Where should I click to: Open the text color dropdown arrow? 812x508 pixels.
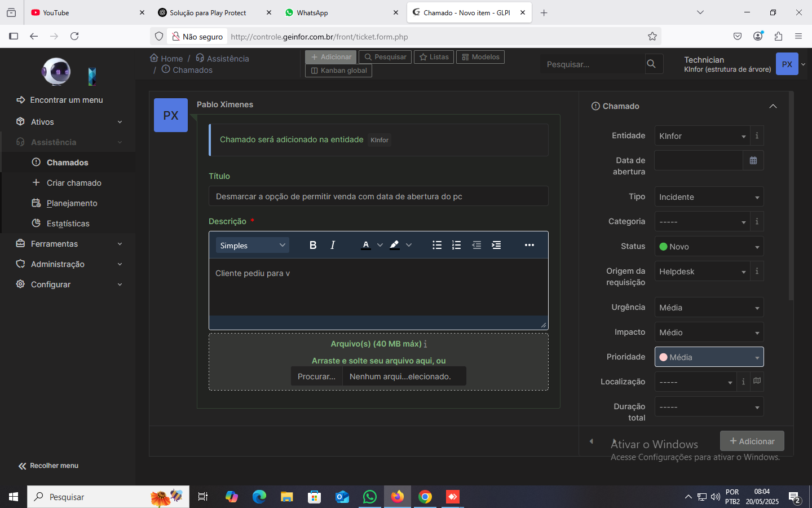380,245
